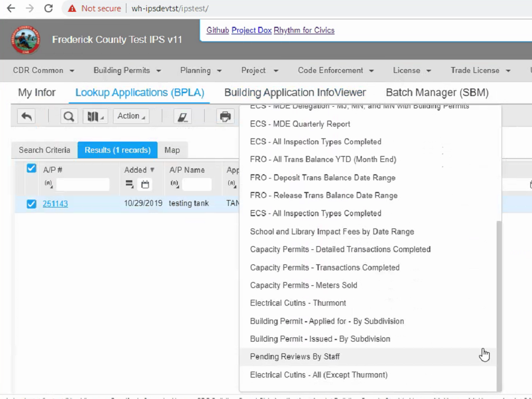Screen dimensions: 532x399
Task: Open the Rhythm for Civics link
Action: tap(304, 30)
